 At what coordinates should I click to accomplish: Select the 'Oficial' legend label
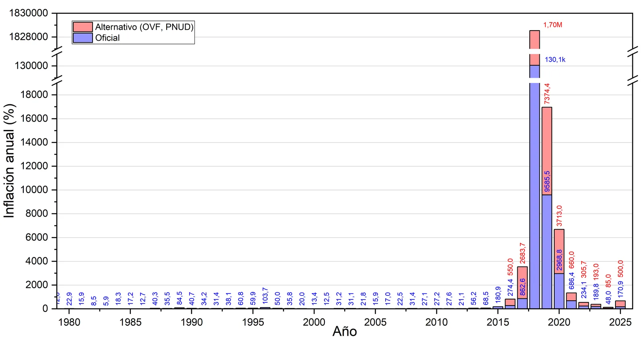point(107,38)
